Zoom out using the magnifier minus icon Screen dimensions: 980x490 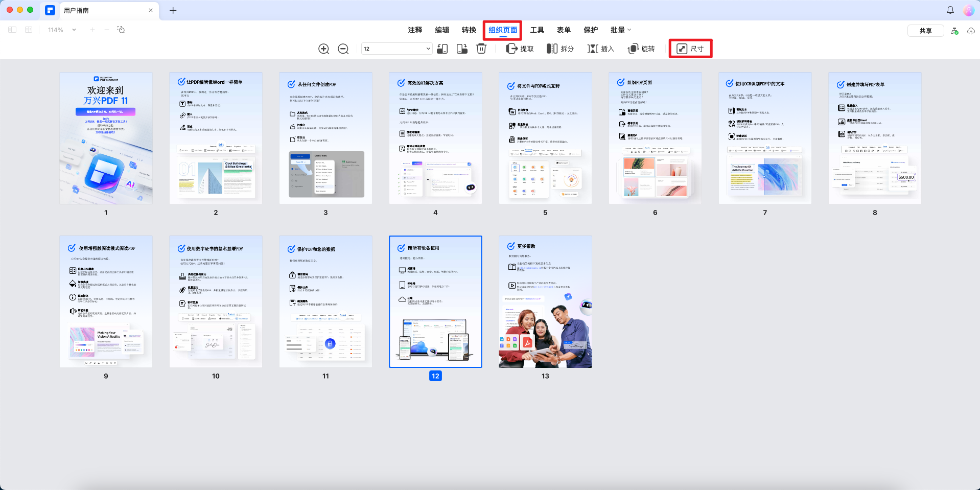343,49
